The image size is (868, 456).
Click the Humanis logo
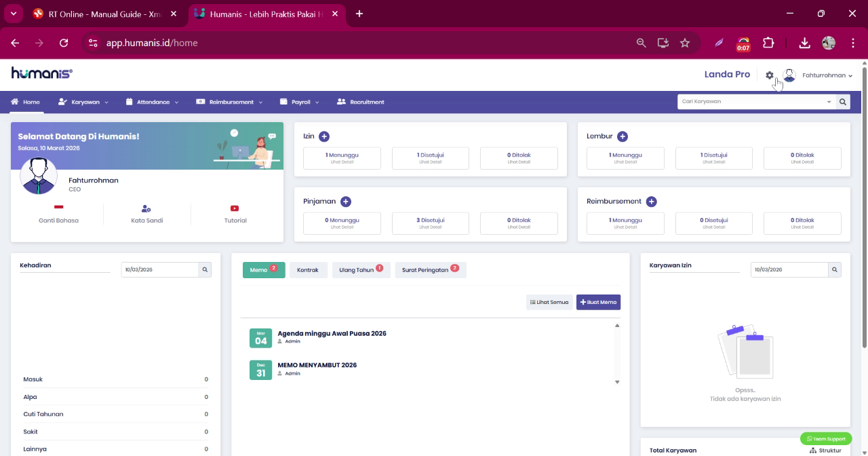(41, 73)
